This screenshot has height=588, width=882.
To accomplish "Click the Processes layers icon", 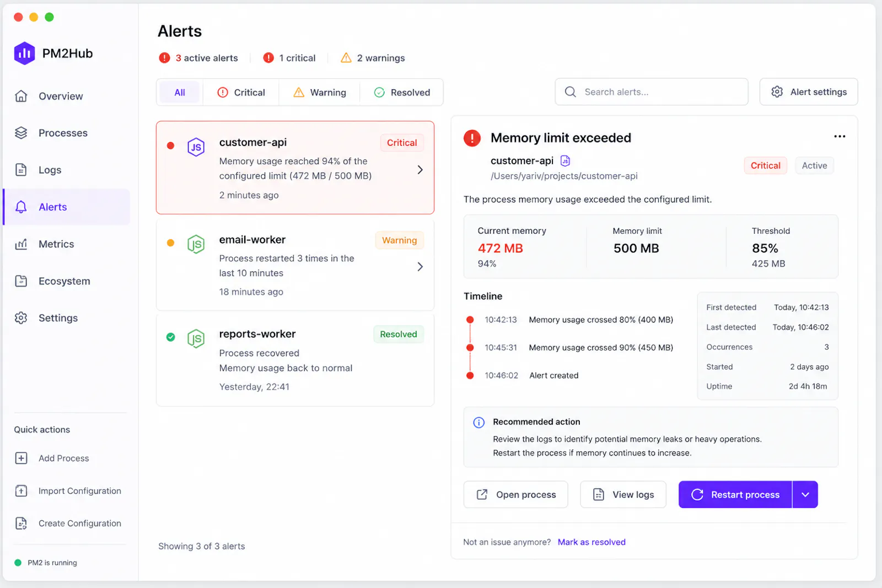I will tap(21, 133).
